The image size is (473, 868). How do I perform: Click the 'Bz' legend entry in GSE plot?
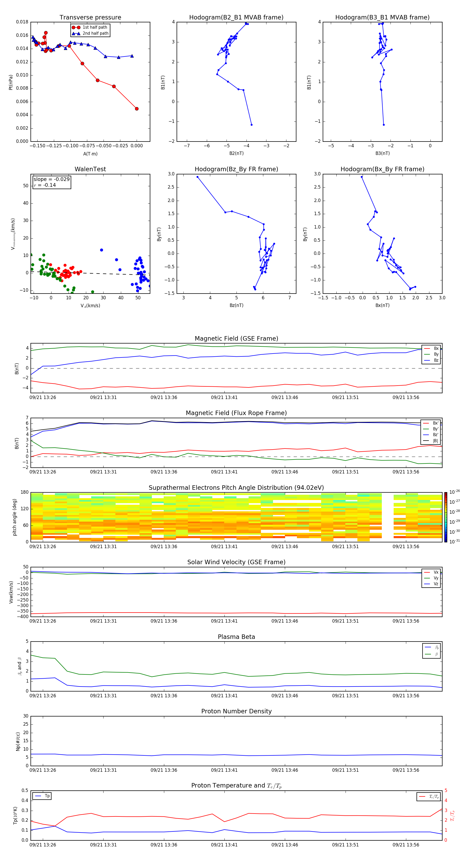(431, 360)
